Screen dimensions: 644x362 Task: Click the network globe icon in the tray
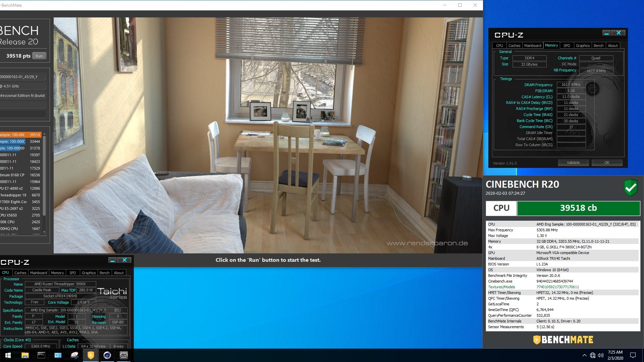click(593, 355)
